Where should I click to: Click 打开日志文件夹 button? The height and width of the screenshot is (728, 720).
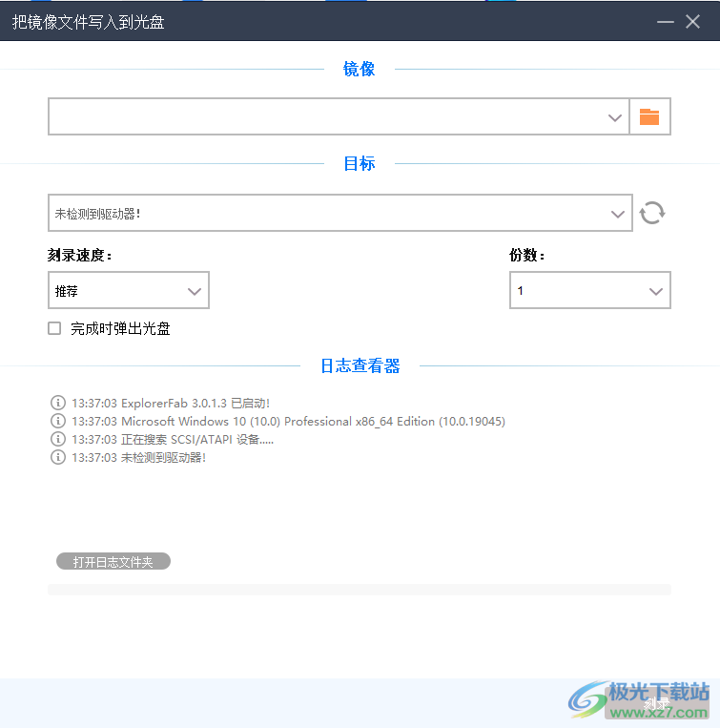pyautogui.click(x=113, y=561)
